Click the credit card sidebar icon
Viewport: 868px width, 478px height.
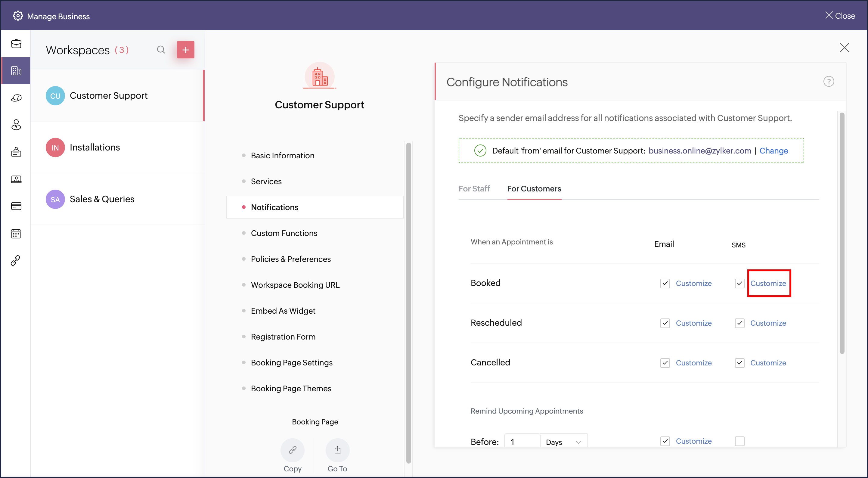click(16, 206)
